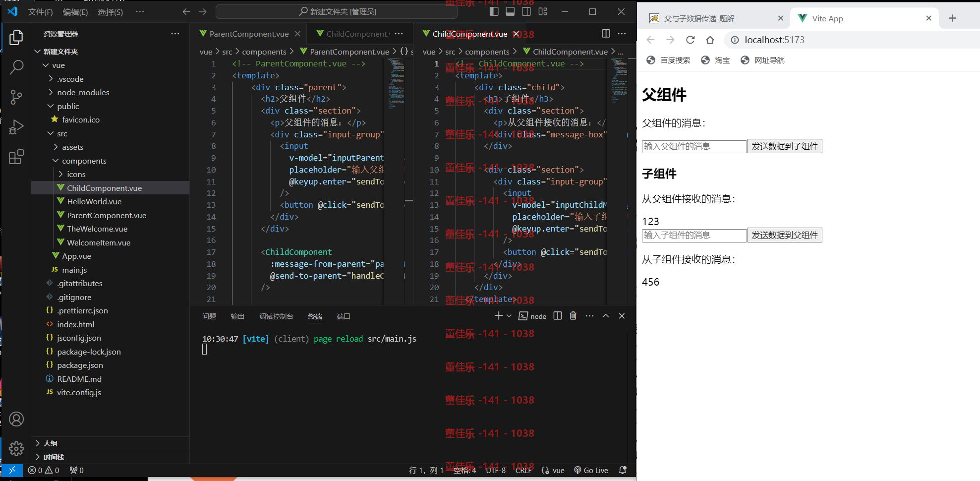This screenshot has height=481, width=980.
Task: Open Run and Debug view
Action: click(16, 127)
